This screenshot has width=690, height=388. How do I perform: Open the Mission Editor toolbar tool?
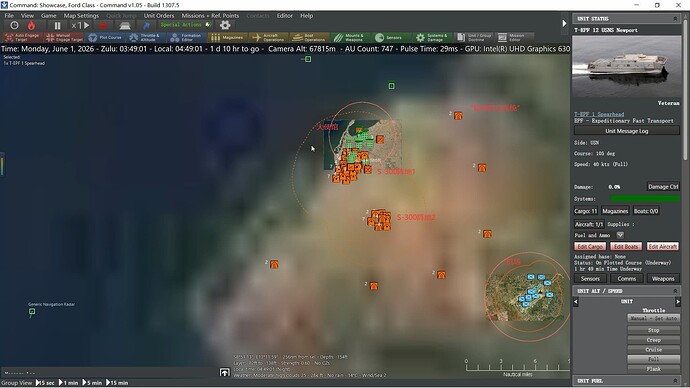(x=514, y=37)
